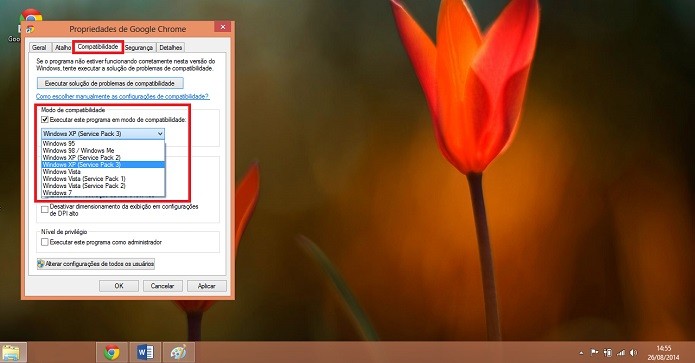
Task: Collapse the Windows XP (Service Pack 3) combo box
Action: click(103, 133)
